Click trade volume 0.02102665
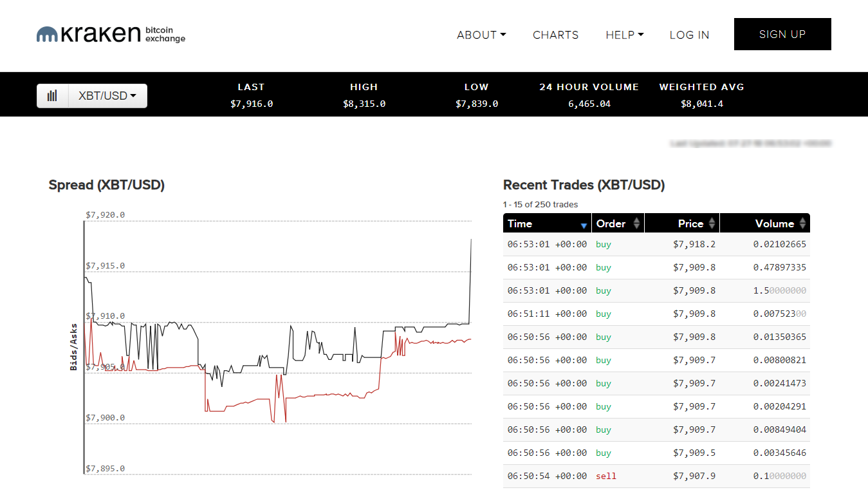This screenshot has height=490, width=868. (x=780, y=244)
